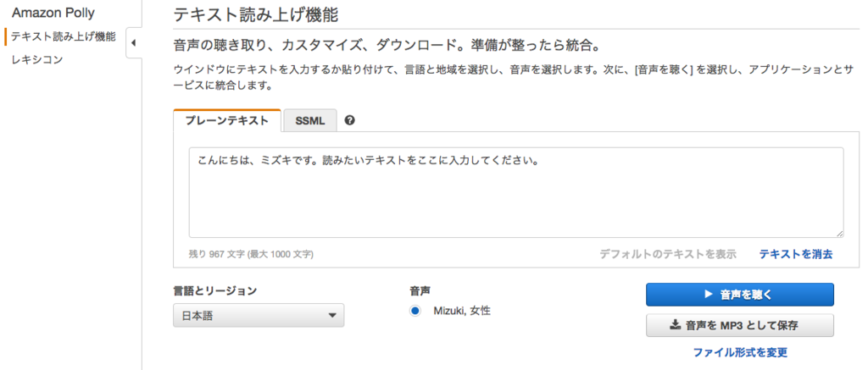Open the ファイル形式を変更 link
868x370 pixels.
coord(740,352)
